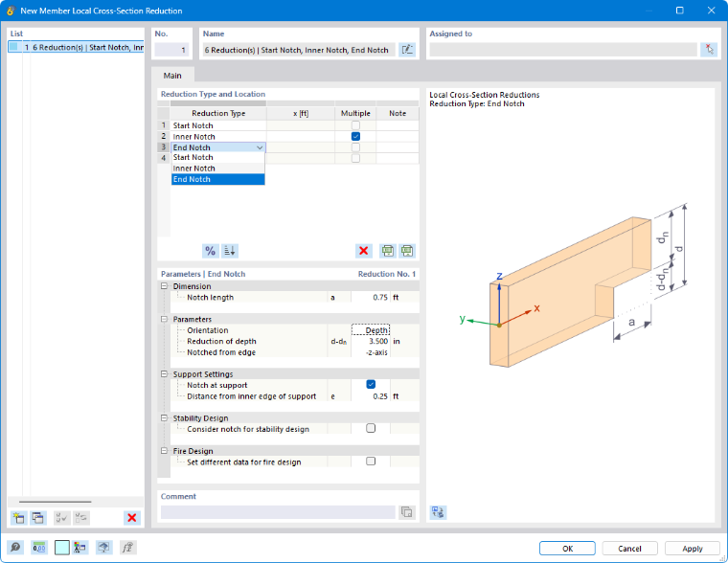Image resolution: width=728 pixels, height=563 pixels.
Task: Select Inner Notch from dropdown list
Action: coord(217,169)
